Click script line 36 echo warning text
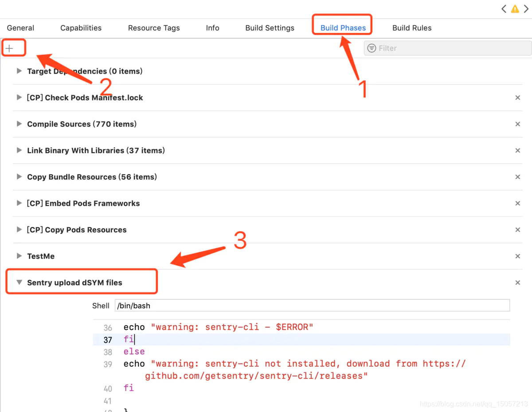The height and width of the screenshot is (412, 532). [x=219, y=327]
